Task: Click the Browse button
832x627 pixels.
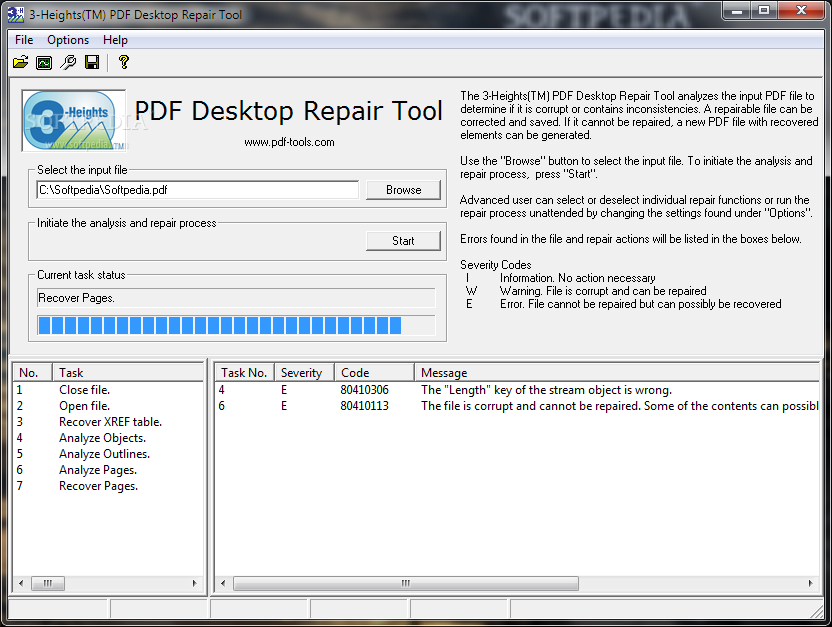Action: 403,190
